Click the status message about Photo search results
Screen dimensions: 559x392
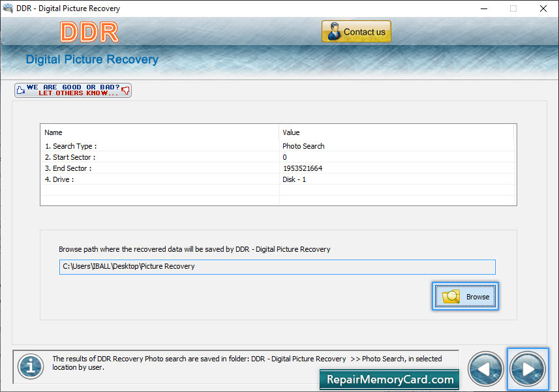[247, 363]
